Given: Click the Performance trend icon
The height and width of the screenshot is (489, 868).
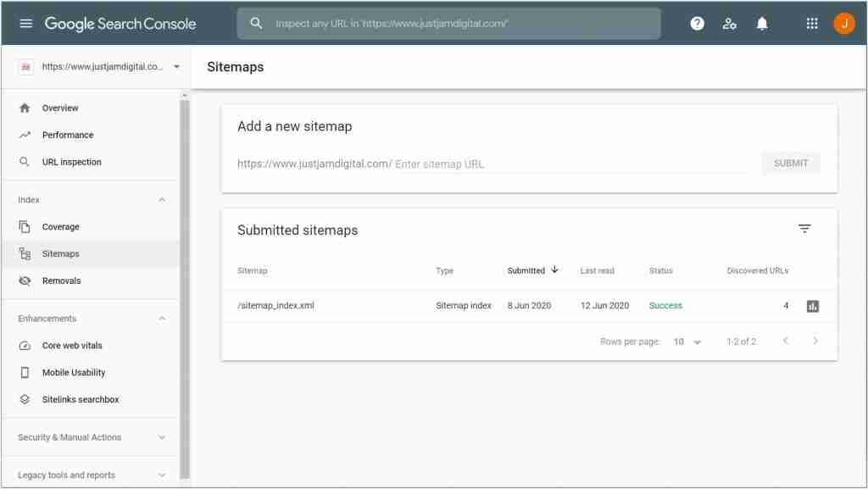Looking at the screenshot, I should 25,135.
